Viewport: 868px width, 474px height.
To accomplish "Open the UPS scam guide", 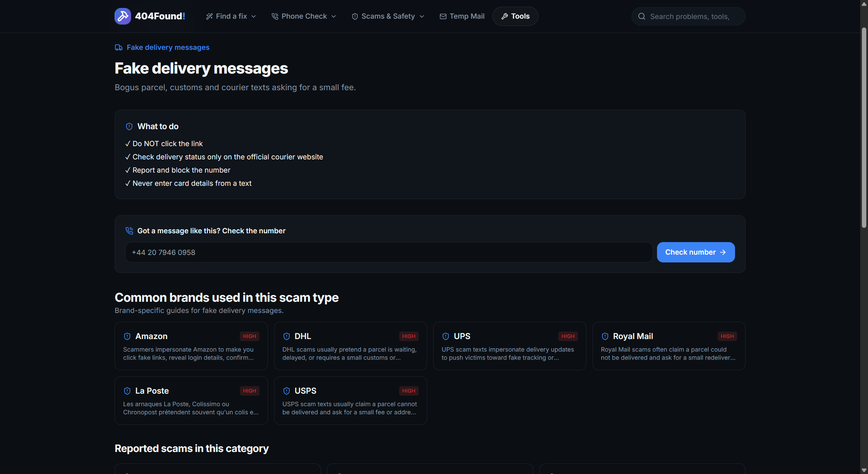I will point(509,346).
